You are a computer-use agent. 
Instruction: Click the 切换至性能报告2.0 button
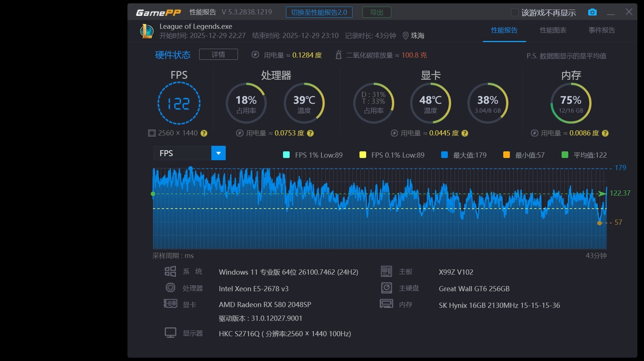(x=319, y=12)
